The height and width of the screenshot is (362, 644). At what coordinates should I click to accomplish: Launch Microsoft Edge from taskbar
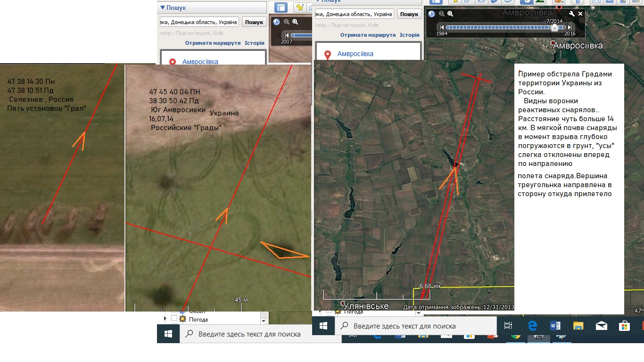pyautogui.click(x=532, y=326)
